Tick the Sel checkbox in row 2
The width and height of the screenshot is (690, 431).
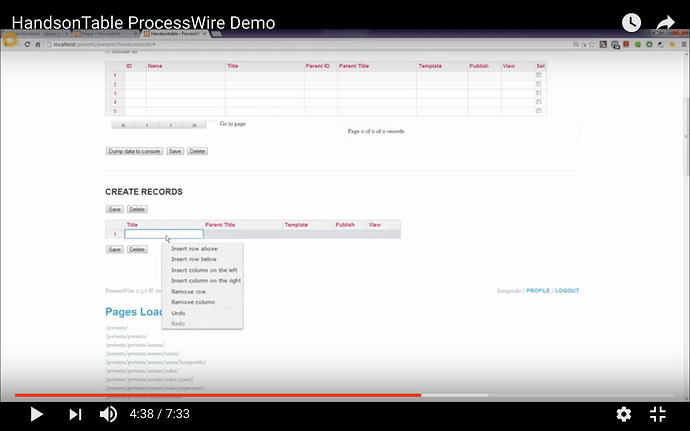tap(539, 84)
